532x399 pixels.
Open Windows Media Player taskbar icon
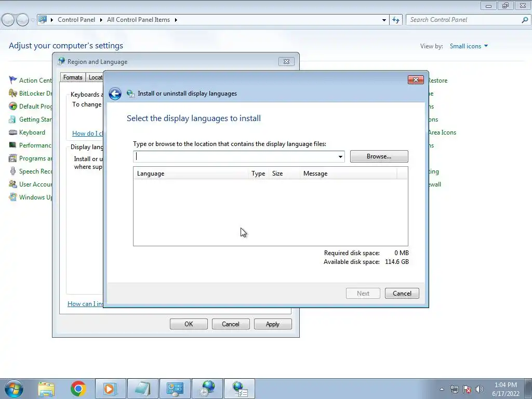pyautogui.click(x=110, y=389)
